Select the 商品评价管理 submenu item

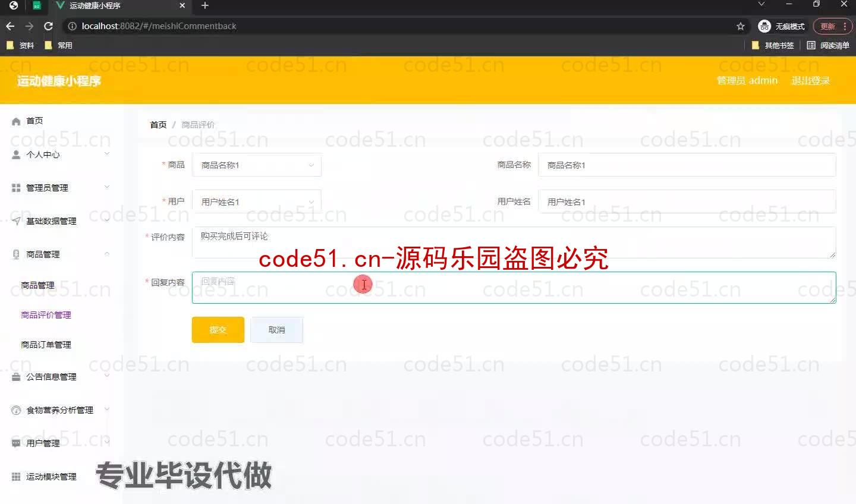tap(46, 315)
